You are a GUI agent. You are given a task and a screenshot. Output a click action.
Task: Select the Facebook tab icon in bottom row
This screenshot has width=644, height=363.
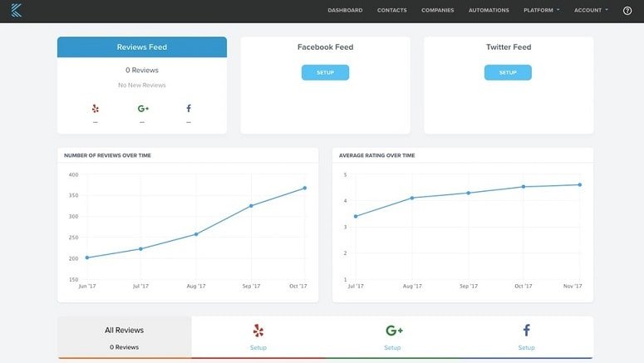coord(527,330)
